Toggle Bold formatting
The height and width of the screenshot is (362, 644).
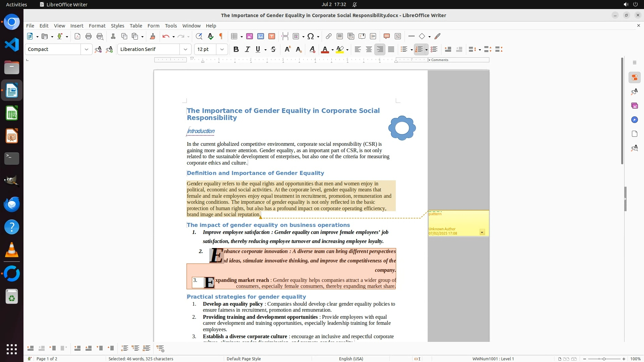tap(236, 50)
